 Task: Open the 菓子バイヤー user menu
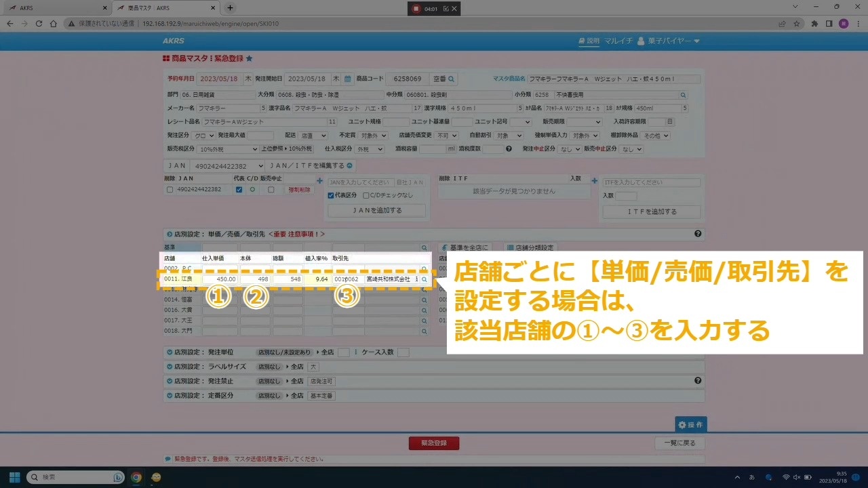pyautogui.click(x=668, y=41)
